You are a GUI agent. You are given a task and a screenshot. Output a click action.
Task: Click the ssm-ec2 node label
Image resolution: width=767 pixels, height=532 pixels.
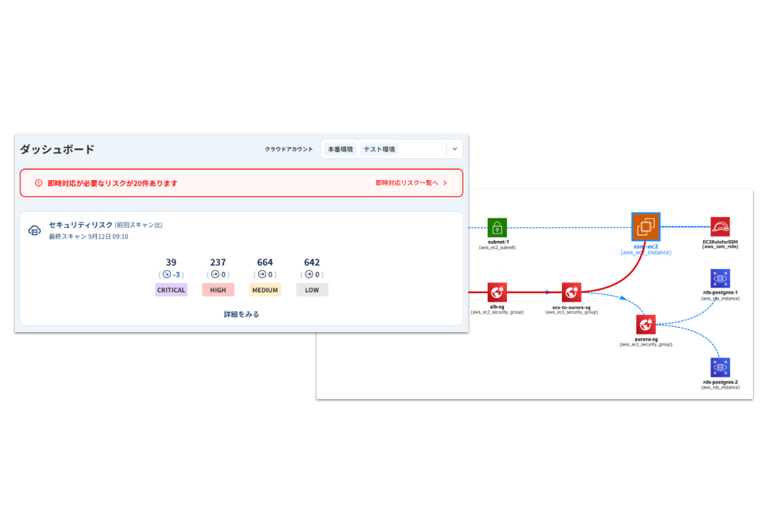[x=645, y=247]
